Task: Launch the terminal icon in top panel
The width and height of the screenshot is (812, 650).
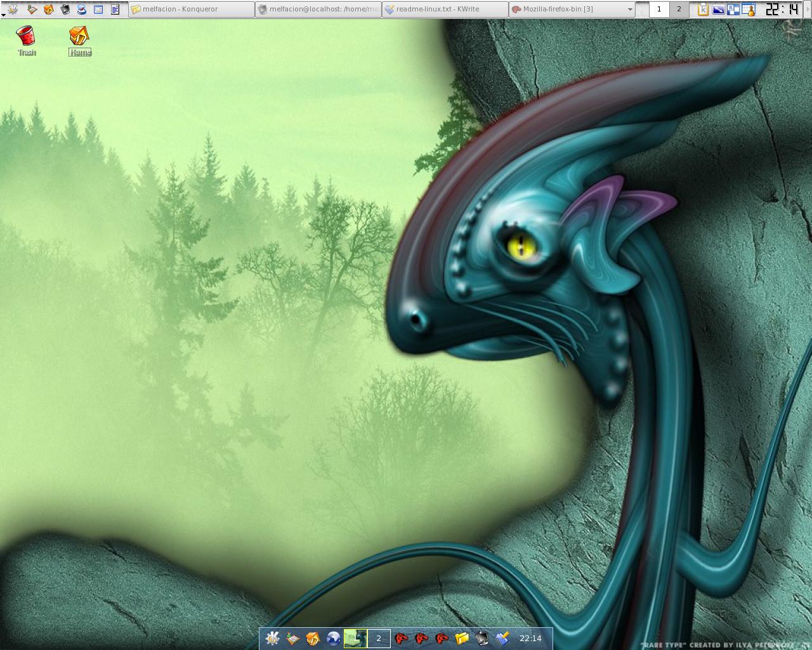Action: pyautogui.click(x=65, y=10)
